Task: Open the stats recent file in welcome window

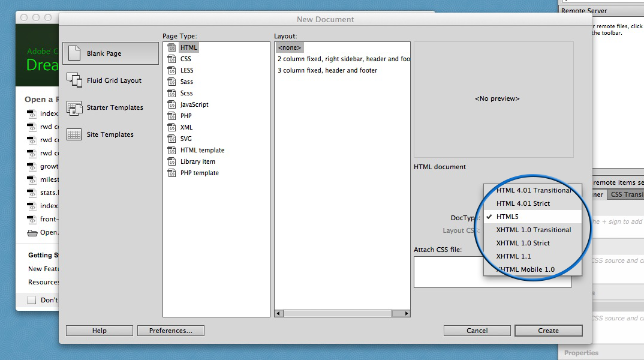Action: click(43, 193)
